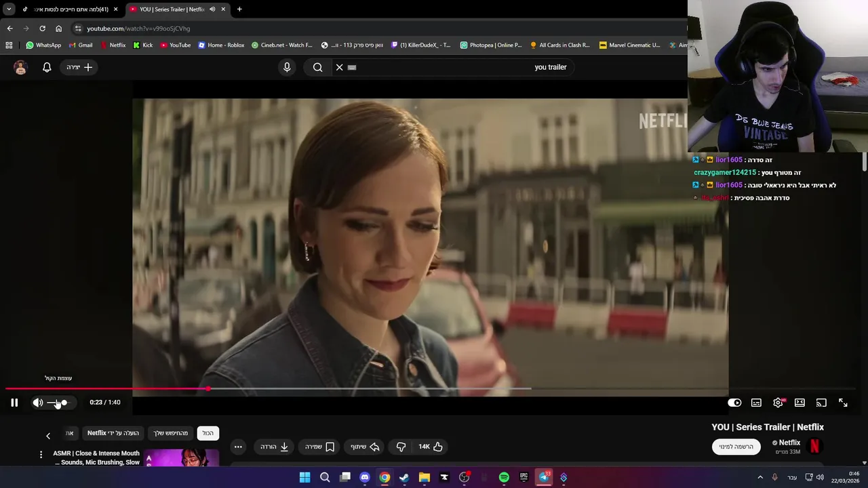Viewport: 868px width, 488px height.
Task: Download the video using הורדה
Action: click(x=275, y=447)
